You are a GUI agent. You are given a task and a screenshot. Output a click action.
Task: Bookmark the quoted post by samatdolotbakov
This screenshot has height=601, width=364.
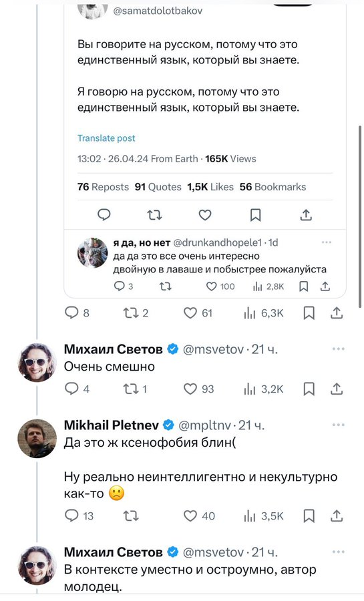coord(255,215)
